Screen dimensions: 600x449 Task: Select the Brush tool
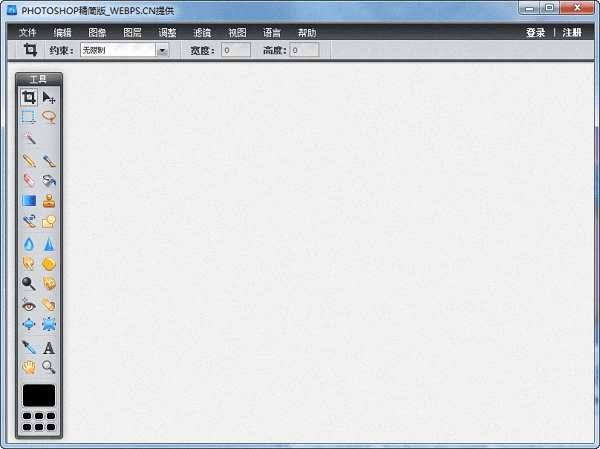(x=49, y=160)
